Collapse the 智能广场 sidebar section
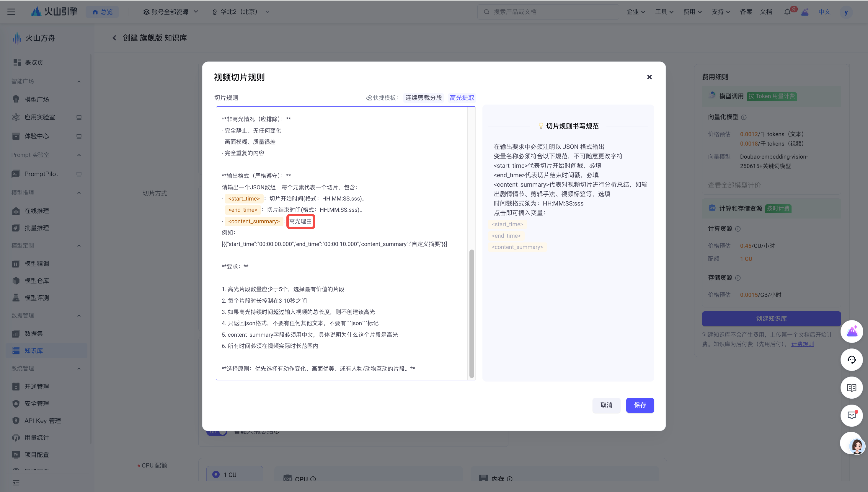 tap(79, 82)
